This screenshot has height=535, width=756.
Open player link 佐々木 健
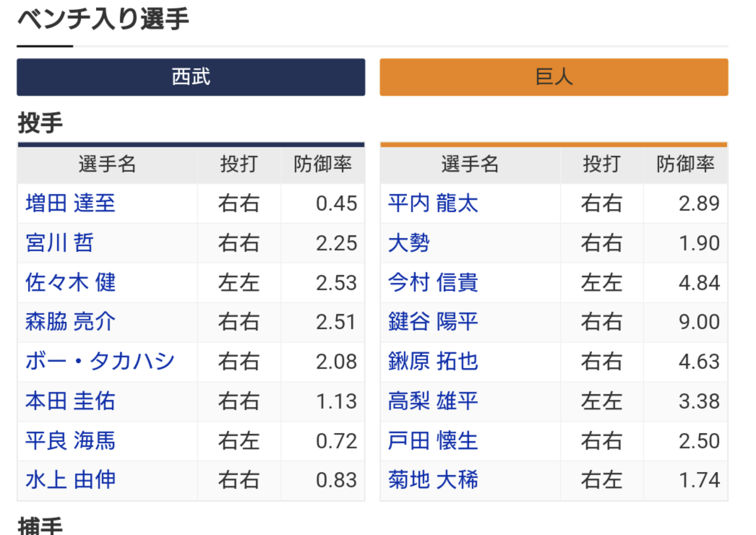(70, 282)
